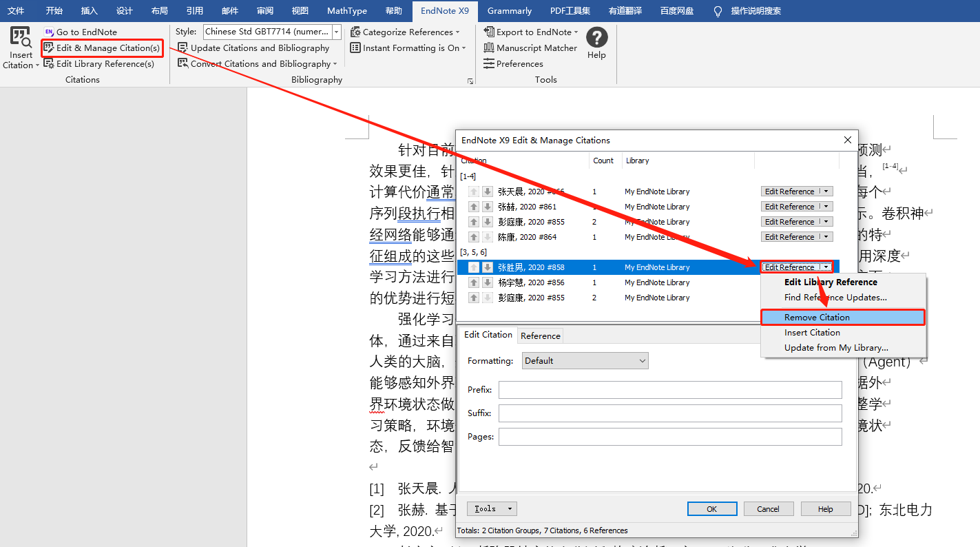Move 杨宇慧 #856 citation down
The width and height of the screenshot is (980, 547).
tap(487, 282)
